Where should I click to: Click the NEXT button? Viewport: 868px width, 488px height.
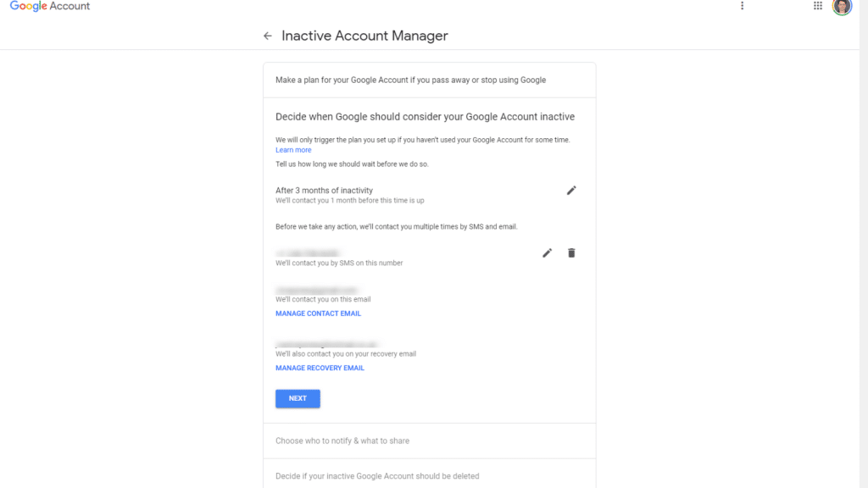pos(298,398)
